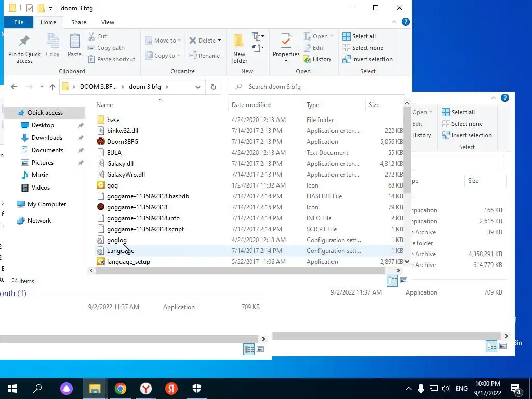The image size is (532, 399).
Task: Select the EULA text document
Action: [114, 153]
